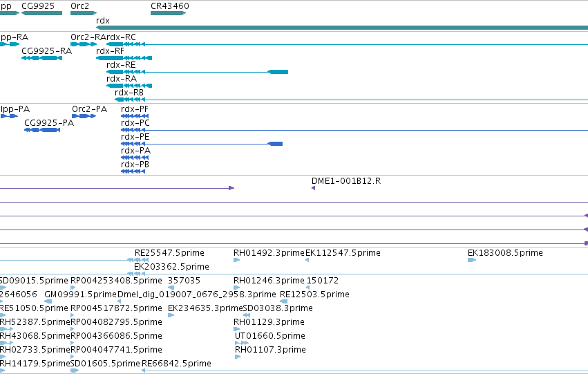Select the rdx-RA transcript

tap(129, 86)
